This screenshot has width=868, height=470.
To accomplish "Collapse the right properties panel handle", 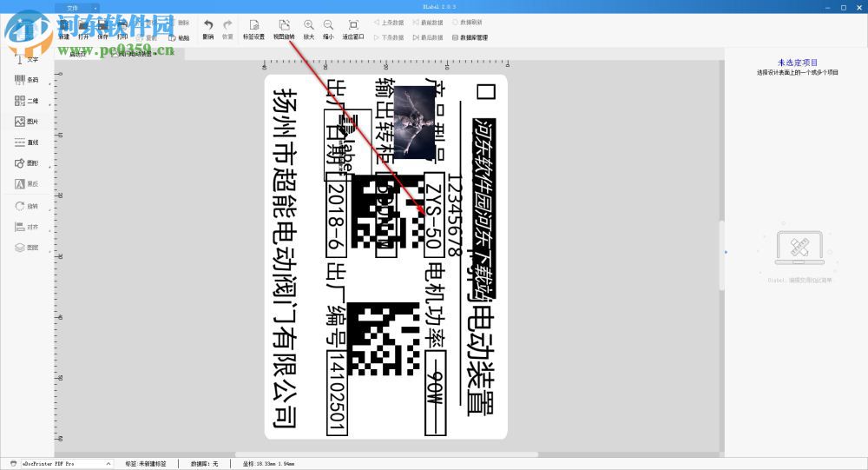I will pos(726,252).
